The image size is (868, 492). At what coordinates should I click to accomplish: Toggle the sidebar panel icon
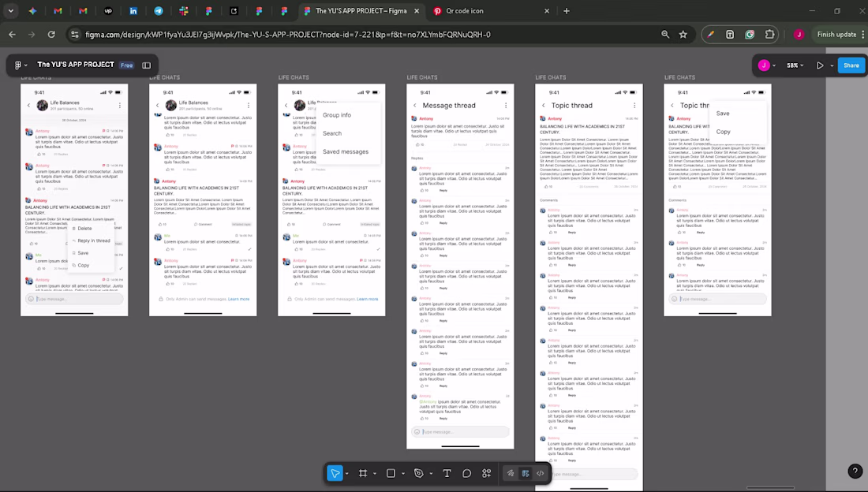146,65
